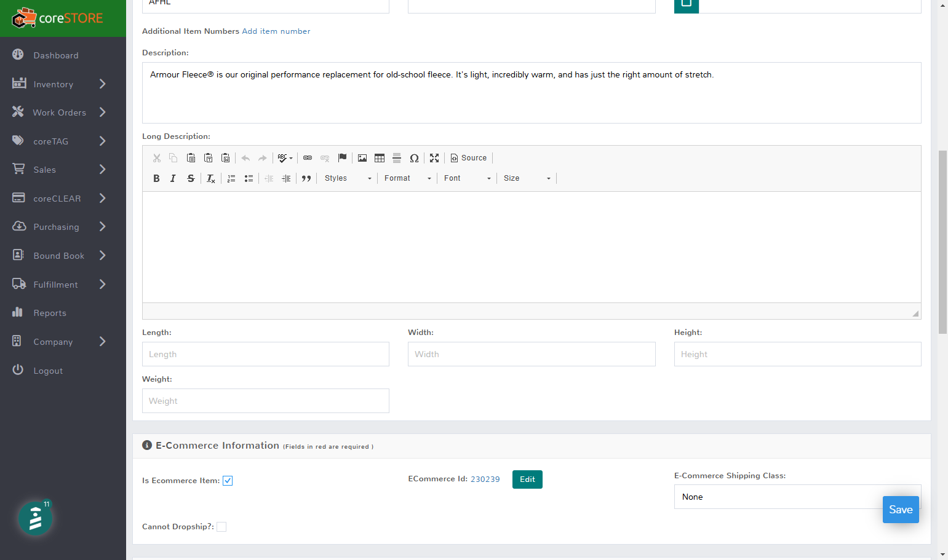Click Paste as plain text icon
948x560 pixels.
coord(208,158)
